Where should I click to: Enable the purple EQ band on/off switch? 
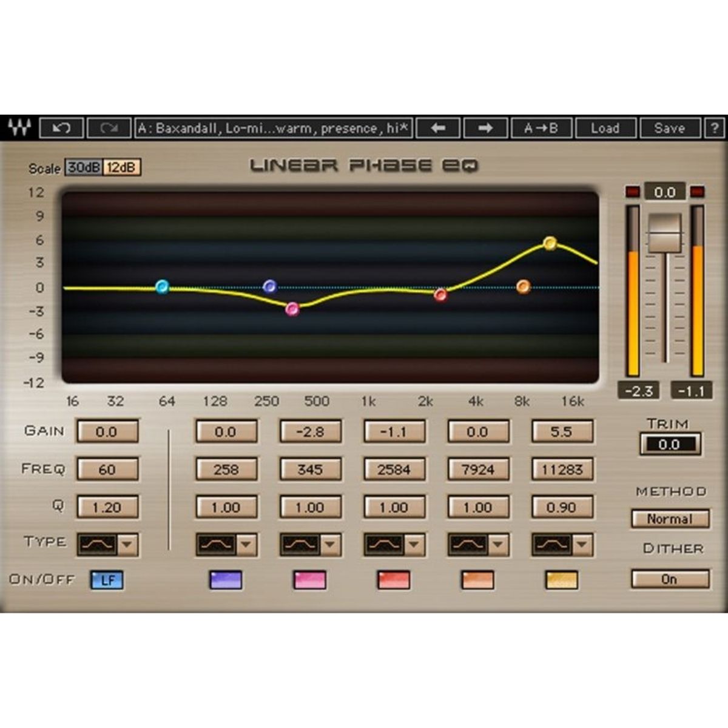coord(224,580)
